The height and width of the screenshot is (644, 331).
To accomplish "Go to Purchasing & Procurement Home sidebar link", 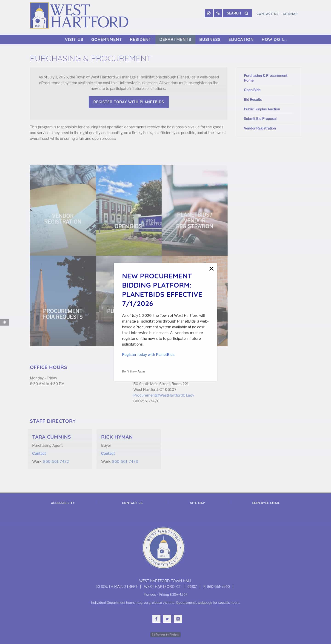I will click(265, 78).
